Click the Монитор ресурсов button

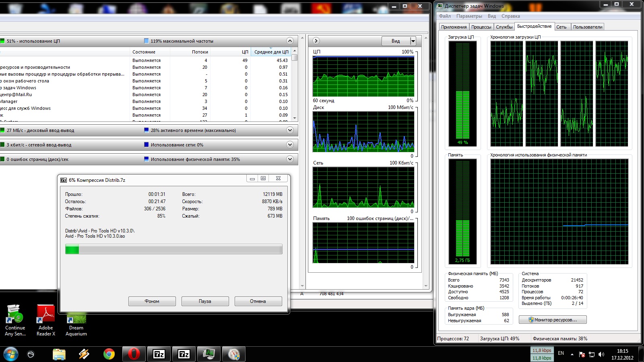[x=553, y=320]
